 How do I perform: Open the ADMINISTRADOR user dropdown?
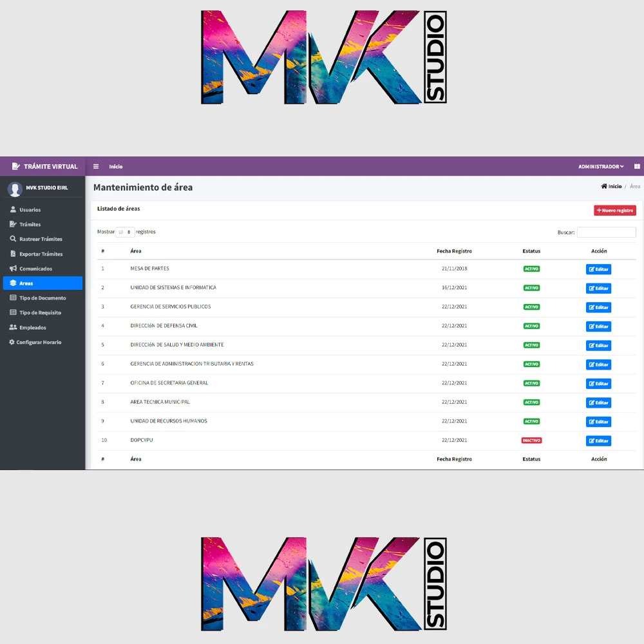pos(601,166)
